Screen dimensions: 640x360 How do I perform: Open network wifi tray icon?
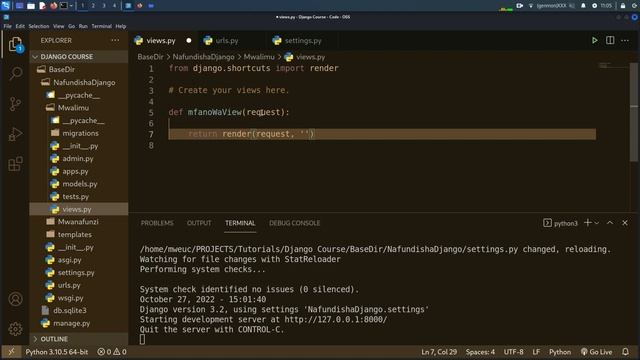(x=531, y=6)
